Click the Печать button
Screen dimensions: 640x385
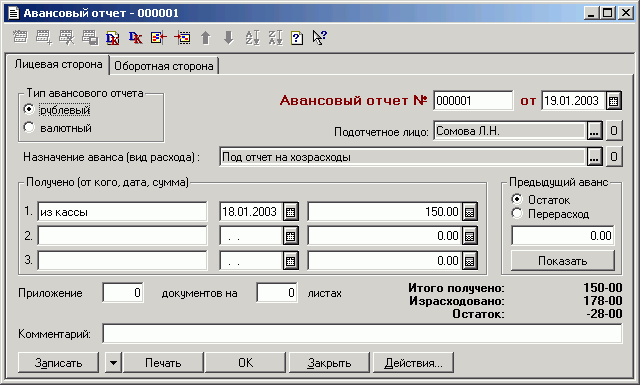tap(163, 363)
